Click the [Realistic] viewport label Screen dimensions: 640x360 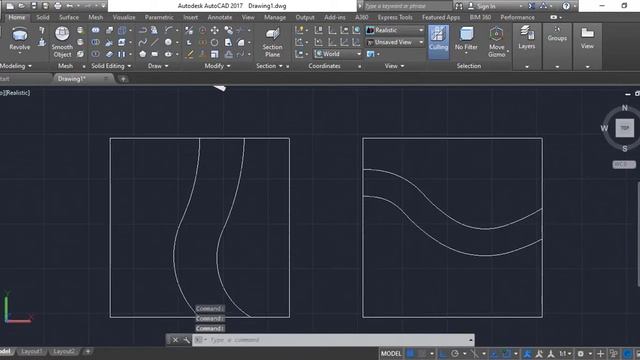point(17,93)
